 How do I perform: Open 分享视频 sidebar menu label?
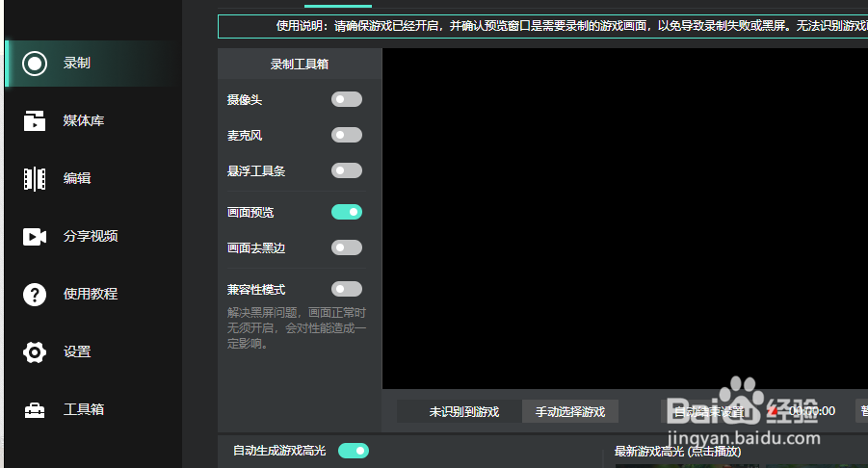(91, 236)
